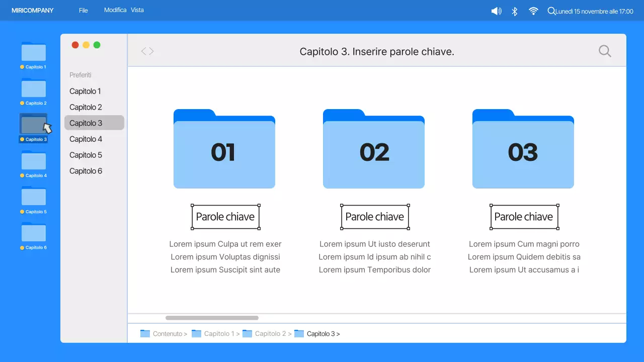Viewport: 644px width, 362px height.
Task: Open the File menu
Action: point(83,10)
